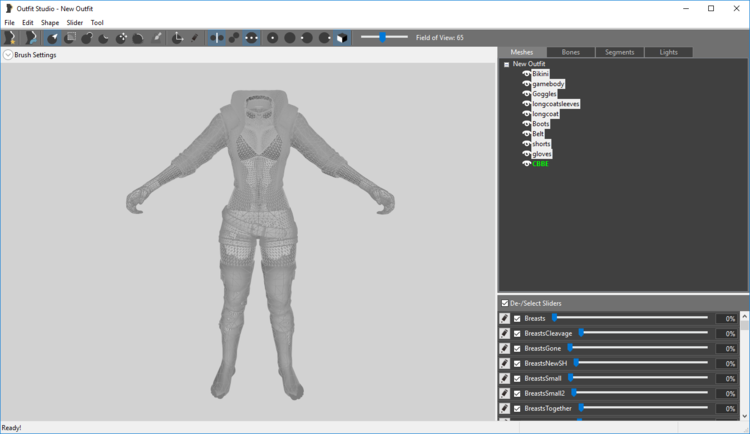
Task: Open the Shape menu
Action: point(50,22)
